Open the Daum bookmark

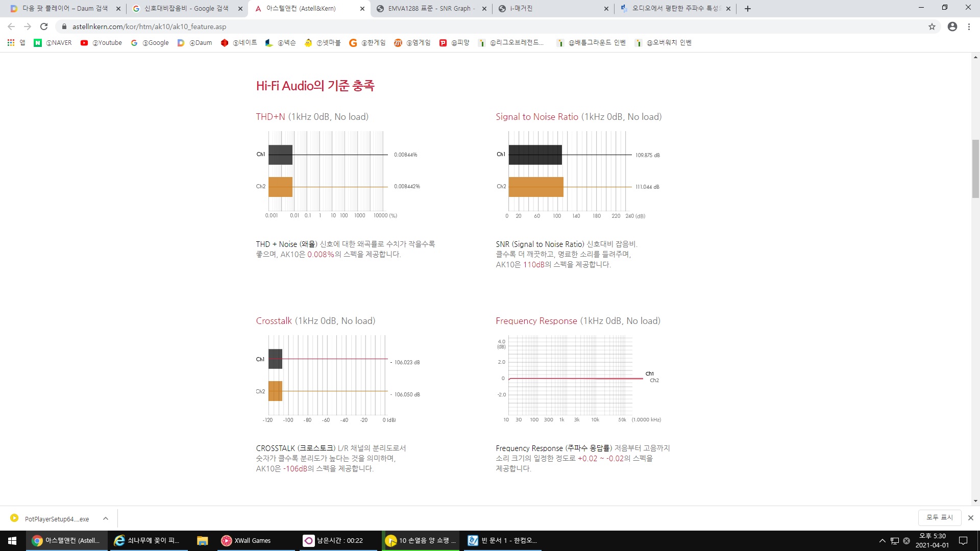[194, 43]
